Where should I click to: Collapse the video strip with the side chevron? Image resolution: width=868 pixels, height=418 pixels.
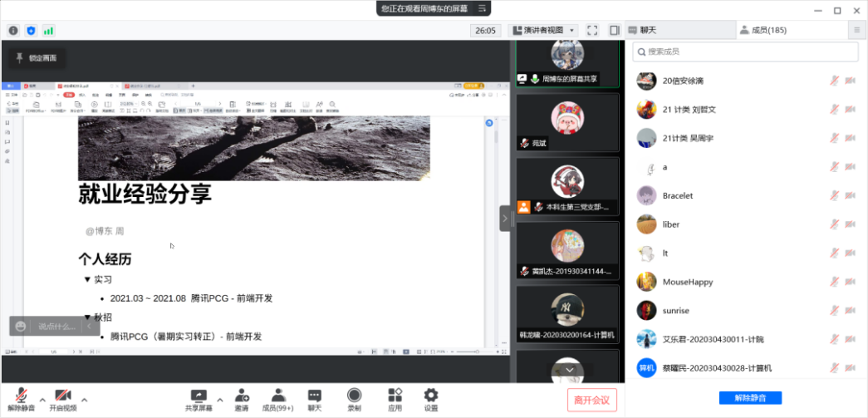504,219
